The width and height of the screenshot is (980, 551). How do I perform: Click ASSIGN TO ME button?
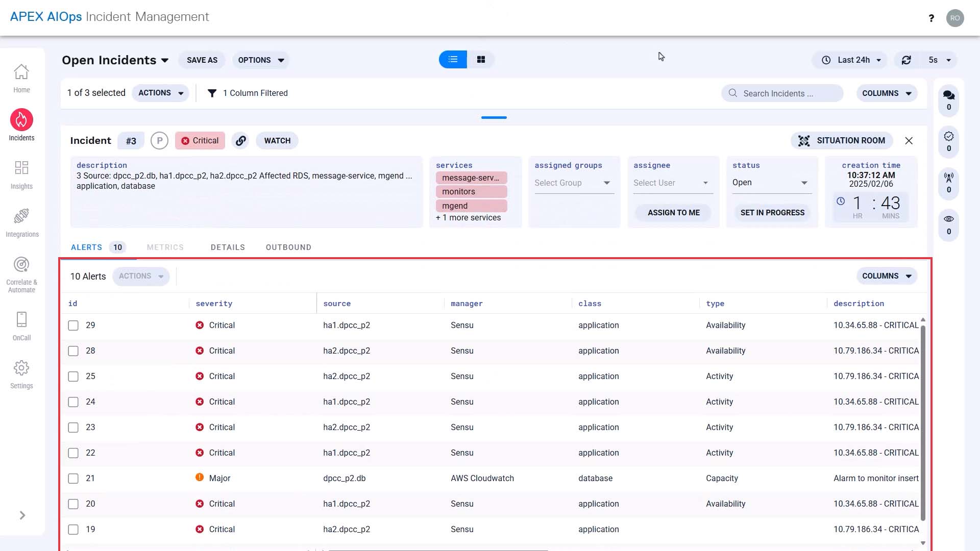pyautogui.click(x=674, y=213)
